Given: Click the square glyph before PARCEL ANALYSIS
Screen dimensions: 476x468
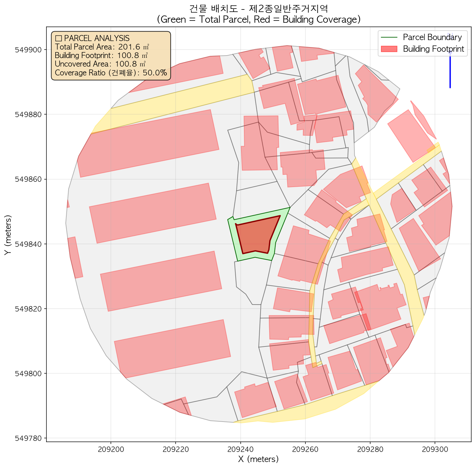Looking at the screenshot, I should coord(58,39).
